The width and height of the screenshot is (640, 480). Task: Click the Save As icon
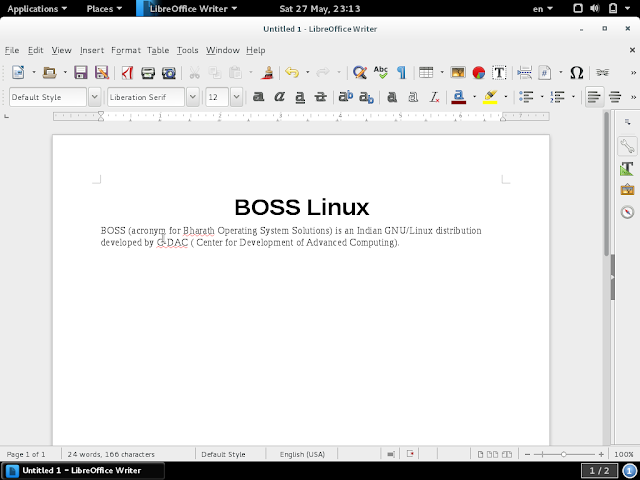click(x=102, y=73)
